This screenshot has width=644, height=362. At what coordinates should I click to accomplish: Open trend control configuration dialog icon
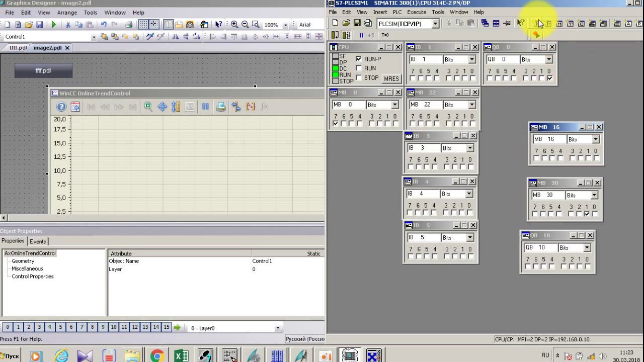[x=75, y=107]
